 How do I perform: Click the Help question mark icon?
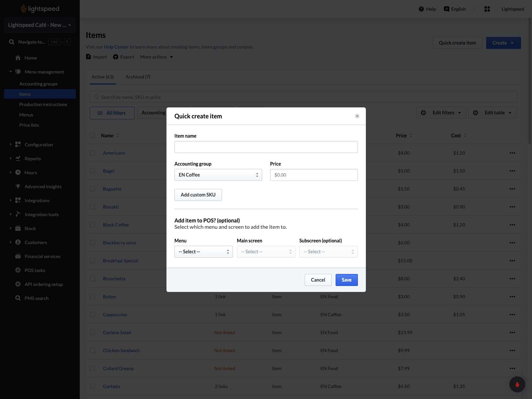click(421, 9)
